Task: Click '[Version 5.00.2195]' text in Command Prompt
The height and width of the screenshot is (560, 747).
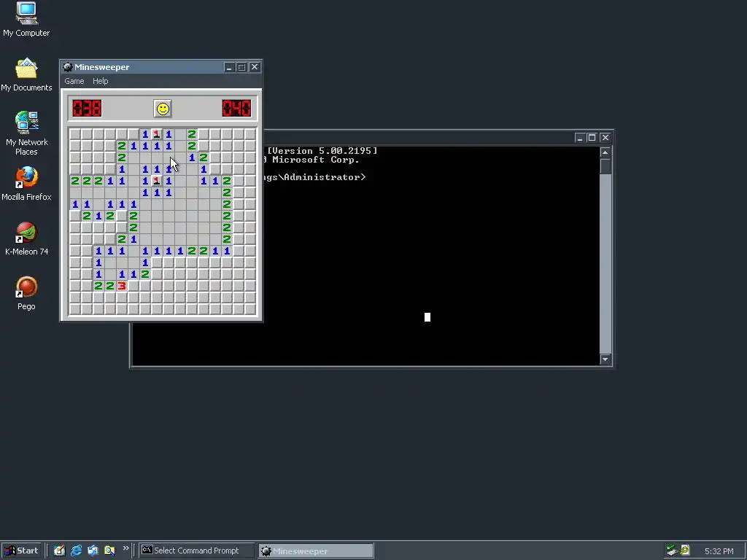Action: coord(322,150)
